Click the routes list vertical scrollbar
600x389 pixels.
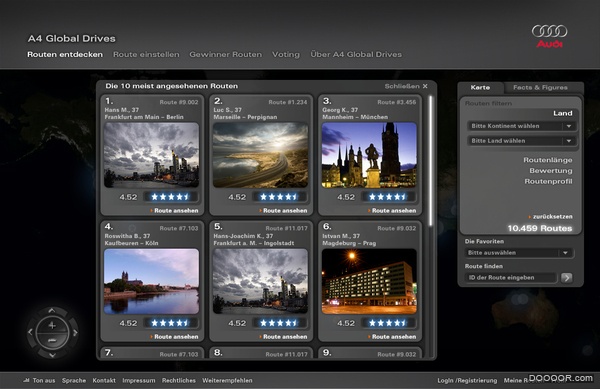coord(430,161)
